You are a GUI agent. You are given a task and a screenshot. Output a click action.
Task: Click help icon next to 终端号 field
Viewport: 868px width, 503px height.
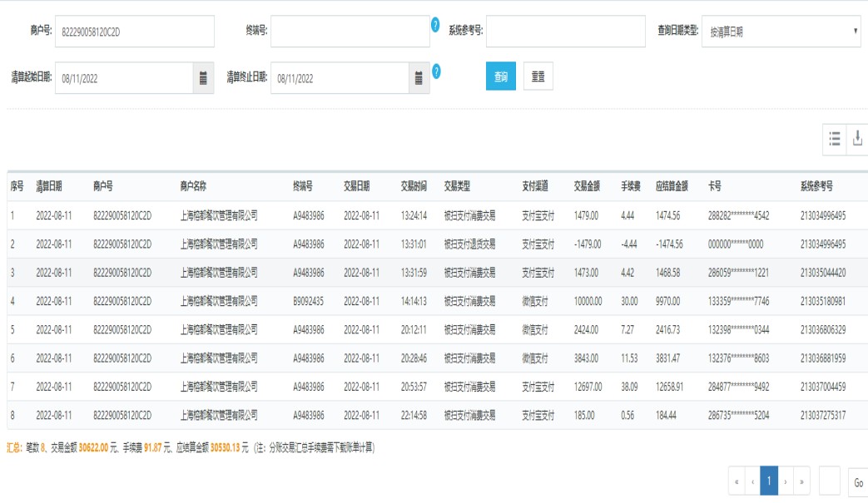click(x=435, y=25)
